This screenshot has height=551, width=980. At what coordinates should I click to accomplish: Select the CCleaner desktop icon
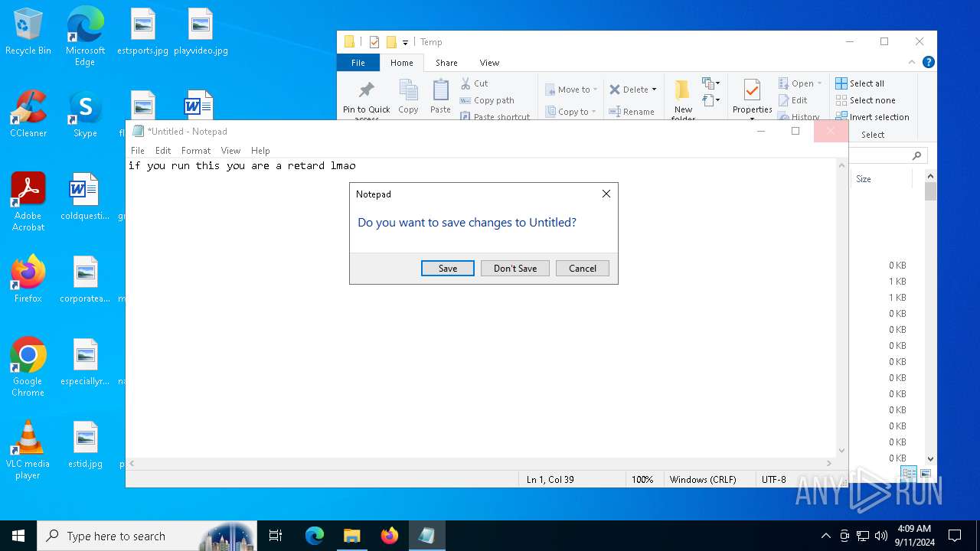pos(28,114)
